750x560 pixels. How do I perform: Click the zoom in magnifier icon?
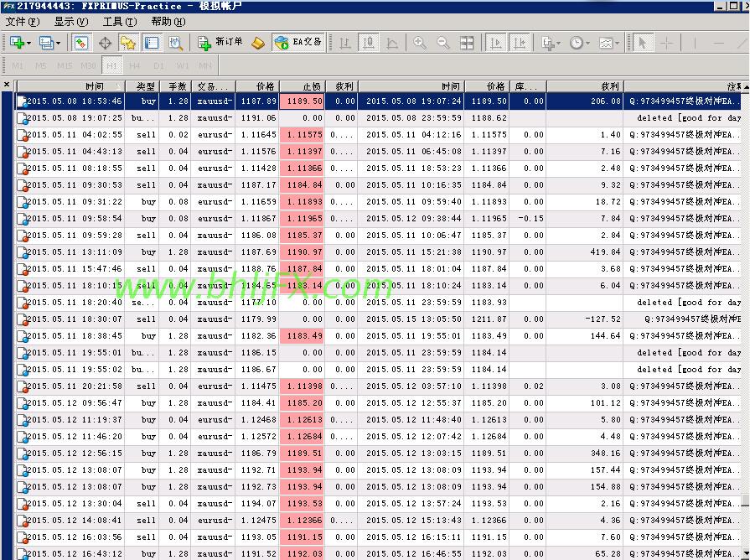tap(420, 43)
